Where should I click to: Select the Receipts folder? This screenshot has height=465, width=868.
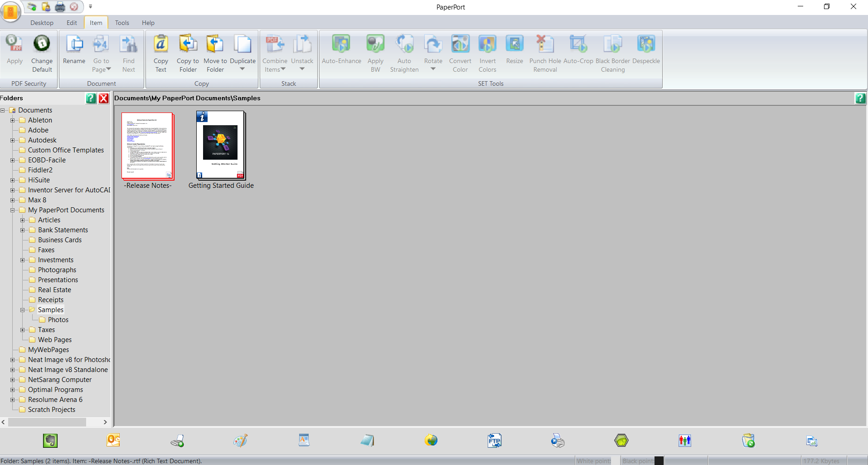(50, 300)
